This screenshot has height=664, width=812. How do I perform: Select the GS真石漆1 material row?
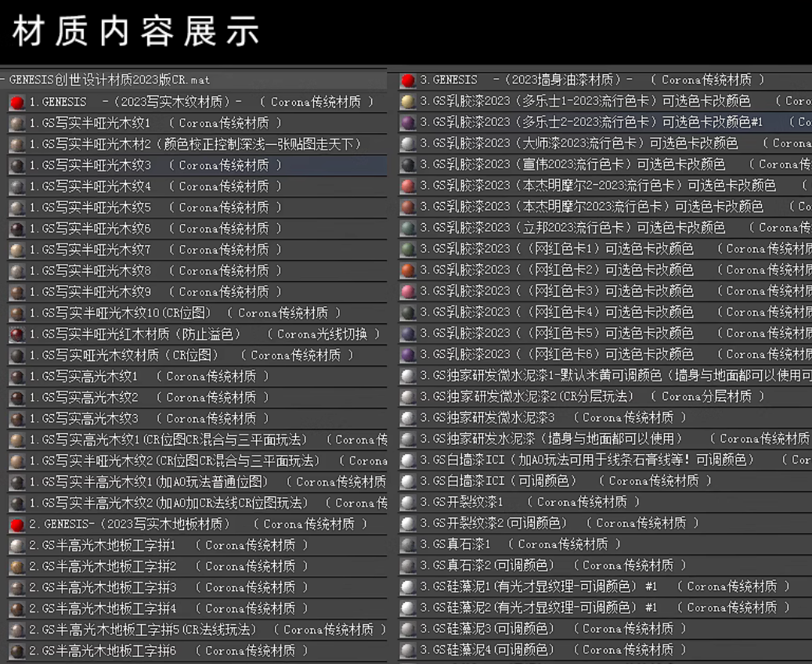pyautogui.click(x=605, y=544)
